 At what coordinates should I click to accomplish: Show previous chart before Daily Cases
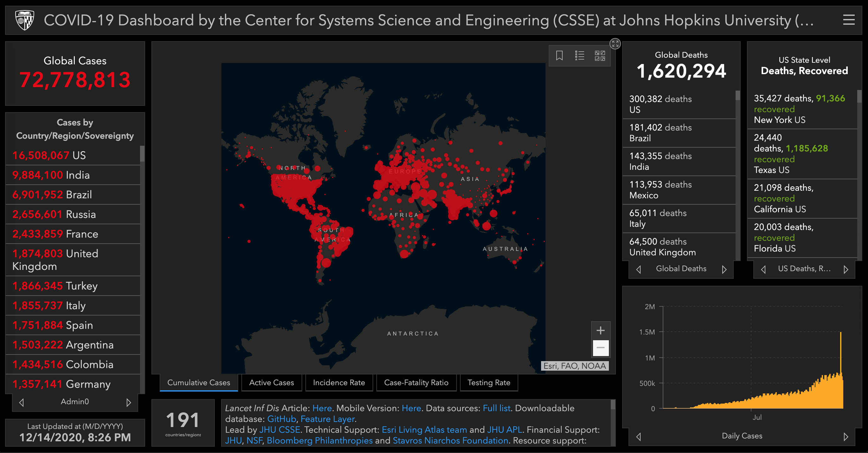click(638, 437)
